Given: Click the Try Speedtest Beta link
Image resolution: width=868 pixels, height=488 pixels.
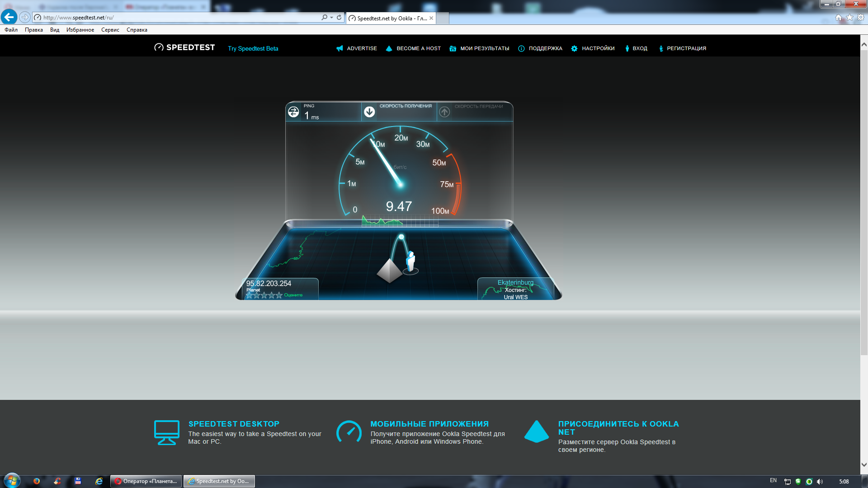Looking at the screenshot, I should coord(253,48).
